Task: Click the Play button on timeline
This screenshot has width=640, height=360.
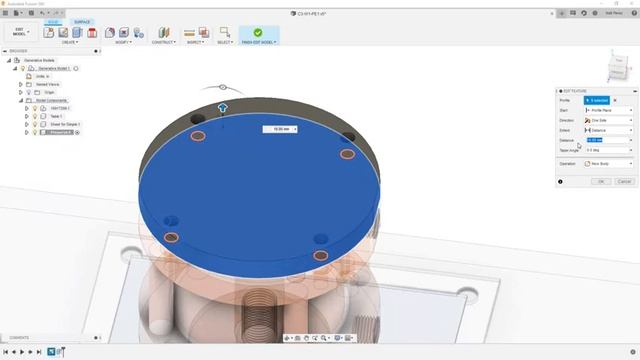Action: point(22,352)
